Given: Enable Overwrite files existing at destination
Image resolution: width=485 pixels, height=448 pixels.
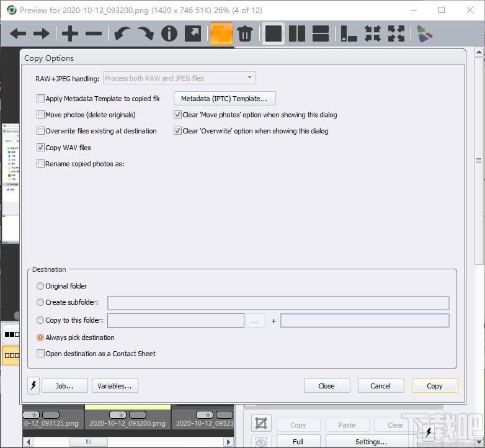Looking at the screenshot, I should (x=40, y=130).
